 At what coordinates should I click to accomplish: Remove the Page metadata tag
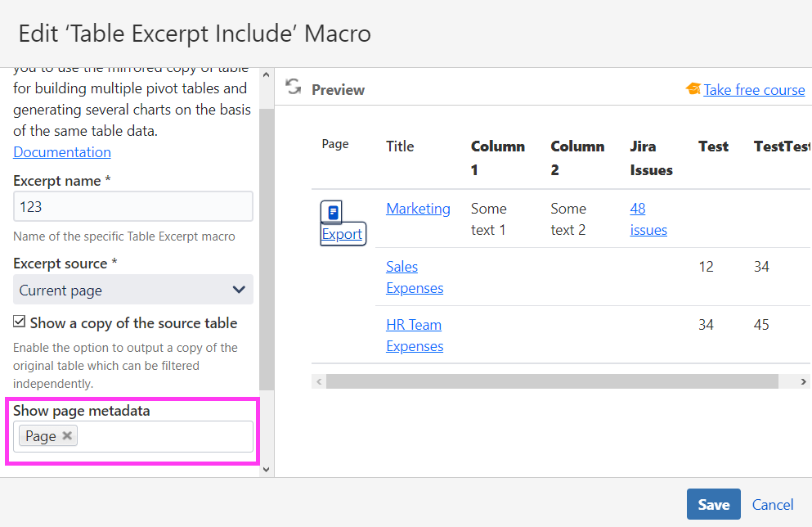point(68,436)
